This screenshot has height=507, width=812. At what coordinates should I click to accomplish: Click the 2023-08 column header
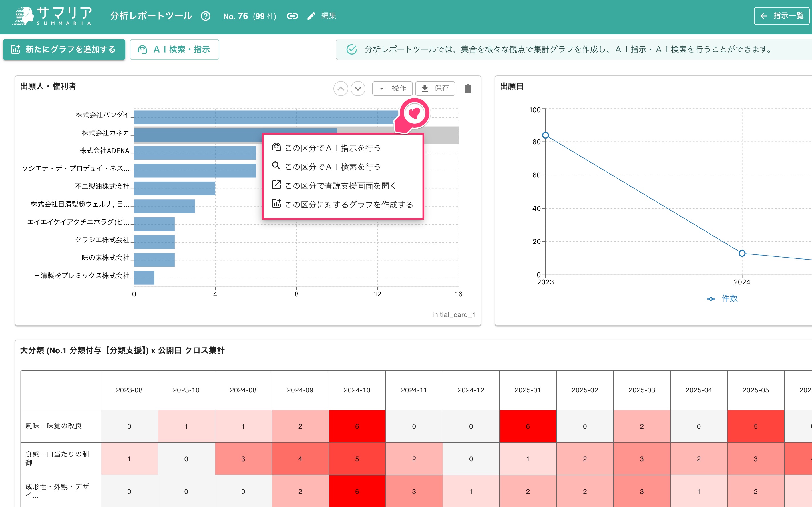click(129, 390)
